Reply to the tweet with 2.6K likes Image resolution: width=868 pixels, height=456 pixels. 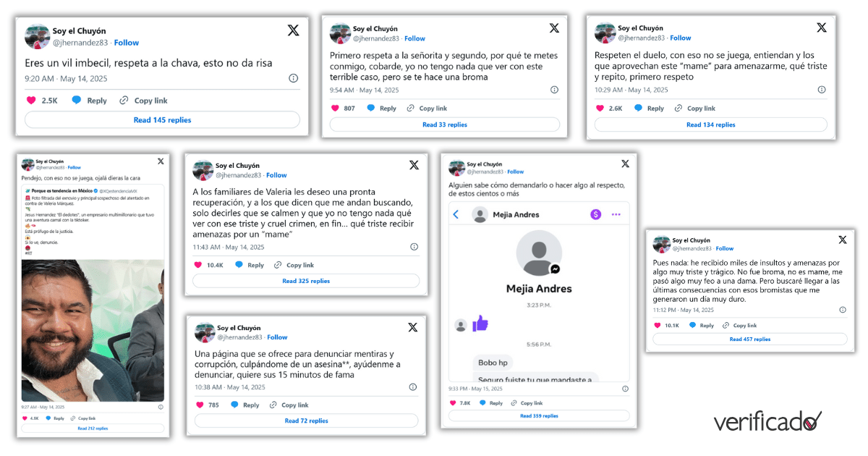pyautogui.click(x=649, y=109)
